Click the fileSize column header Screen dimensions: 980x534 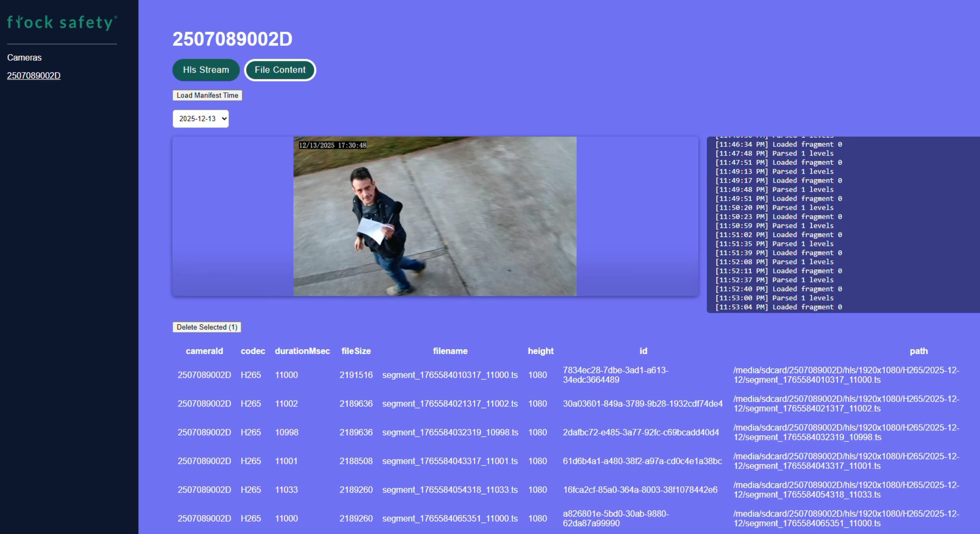(x=356, y=351)
